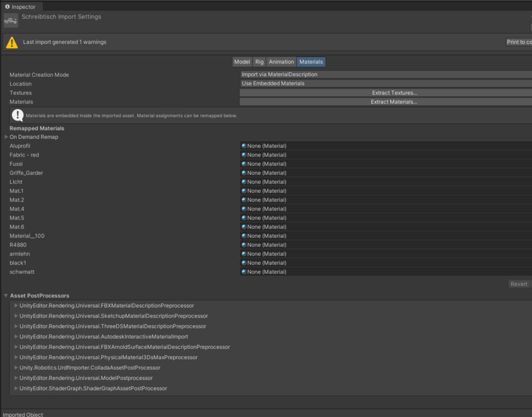Expand FBXArnoldSurfaceMaterialDescriptionPreprocessor entry
532x417 pixels.
click(x=16, y=347)
